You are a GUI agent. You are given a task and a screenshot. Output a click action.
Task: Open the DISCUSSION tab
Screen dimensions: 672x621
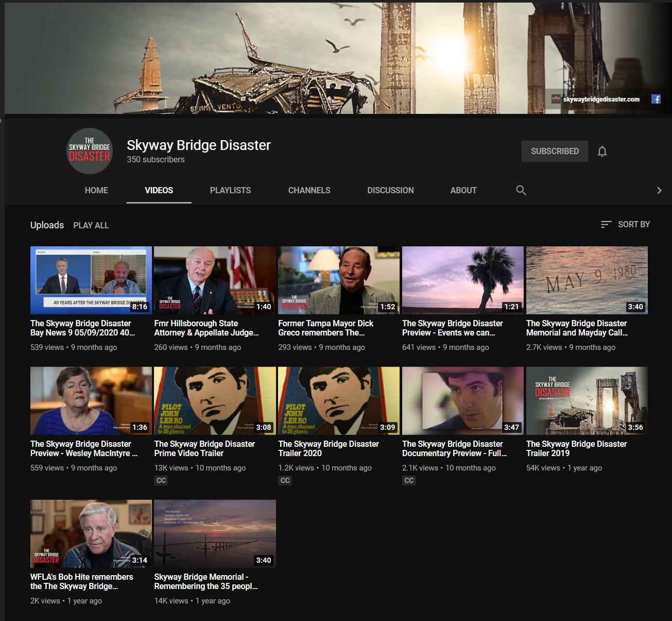click(x=390, y=190)
